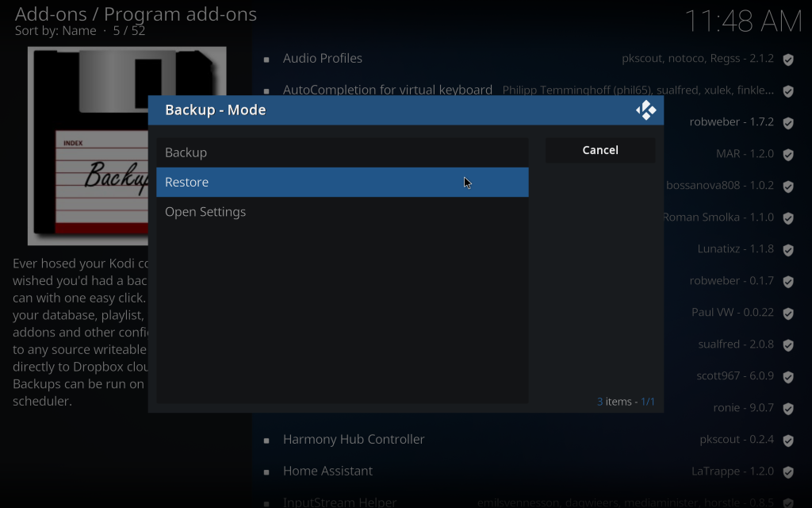Viewport: 812px width, 508px height.
Task: Select Home Assistant add-on in list
Action: point(327,471)
